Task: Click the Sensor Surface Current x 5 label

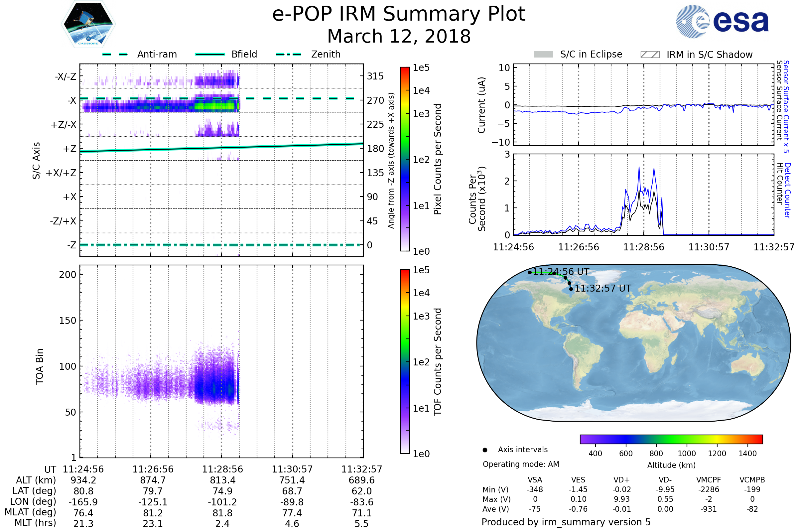Action: click(786, 106)
